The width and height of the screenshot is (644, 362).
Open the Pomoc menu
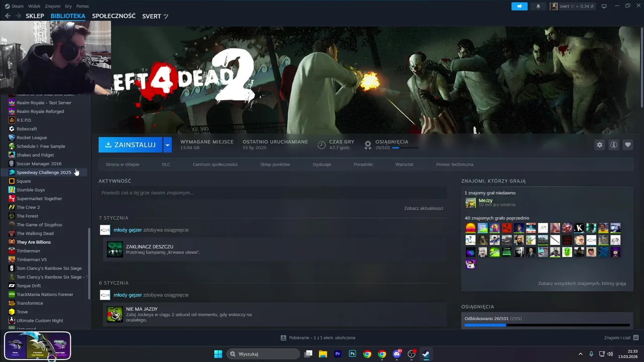pyautogui.click(x=83, y=6)
